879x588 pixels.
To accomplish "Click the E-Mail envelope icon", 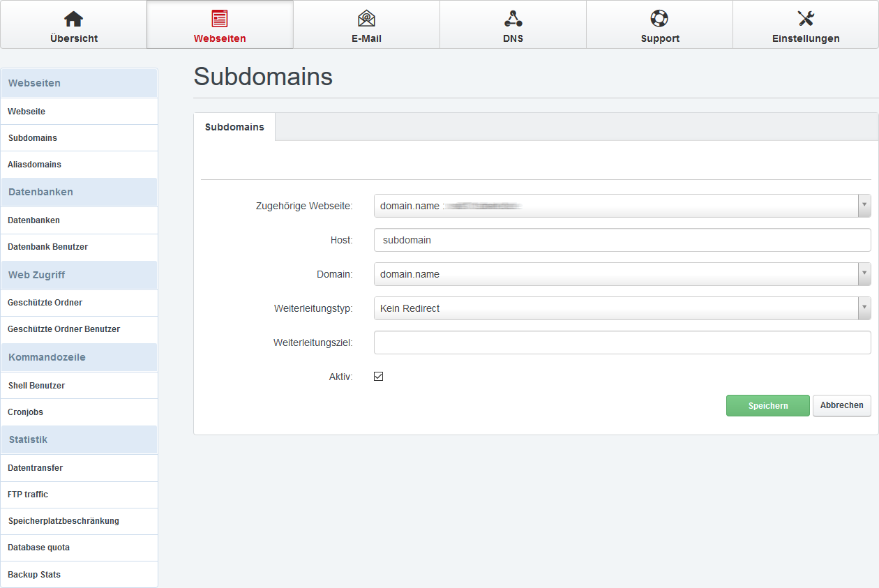I will click(366, 19).
